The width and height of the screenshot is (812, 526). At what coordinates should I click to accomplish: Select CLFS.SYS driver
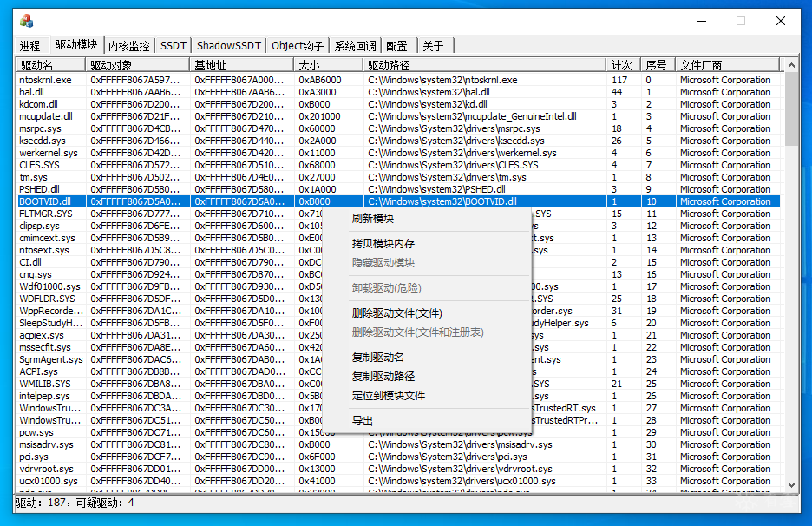398,165
